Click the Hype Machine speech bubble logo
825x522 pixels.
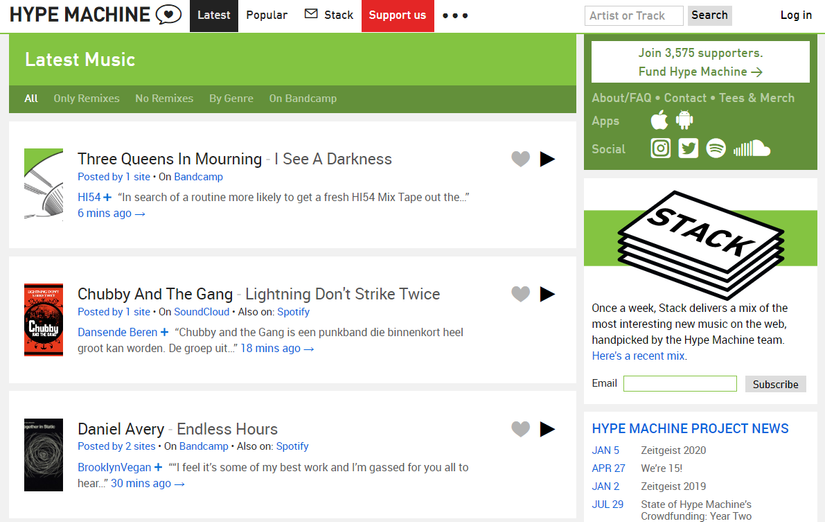tap(170, 15)
